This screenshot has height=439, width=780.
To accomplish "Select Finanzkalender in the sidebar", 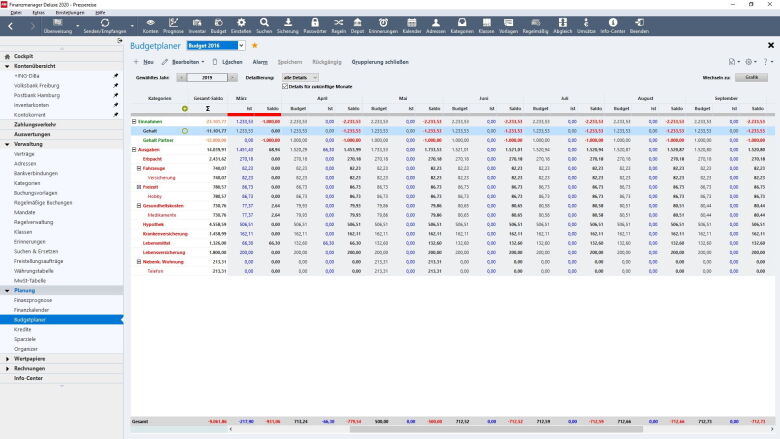I will (33, 309).
